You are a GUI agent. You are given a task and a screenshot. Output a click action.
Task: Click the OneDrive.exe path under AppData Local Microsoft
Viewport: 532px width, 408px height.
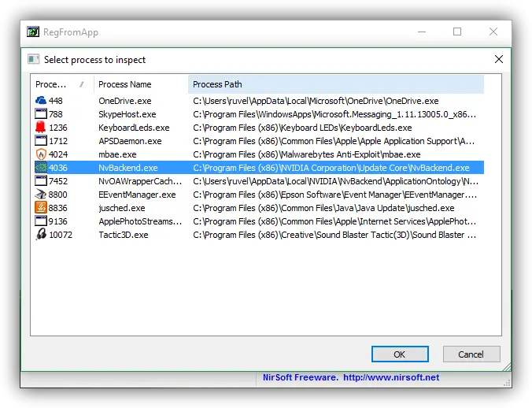pyautogui.click(x=316, y=101)
